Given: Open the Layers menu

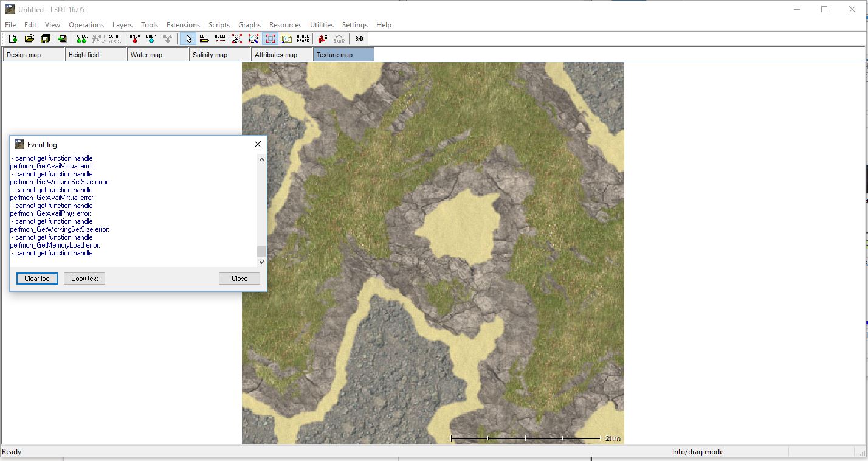Looking at the screenshot, I should 122,25.
